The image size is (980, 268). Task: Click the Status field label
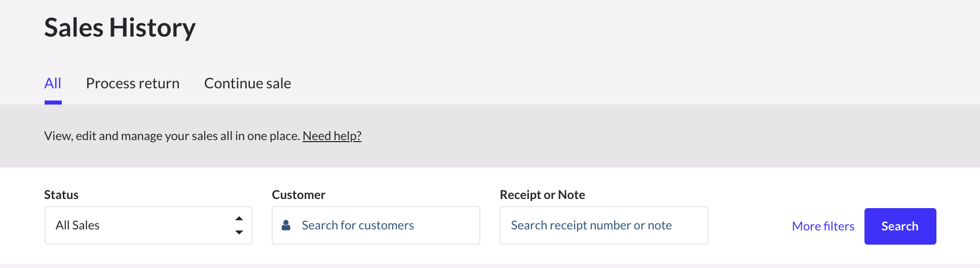(x=61, y=195)
